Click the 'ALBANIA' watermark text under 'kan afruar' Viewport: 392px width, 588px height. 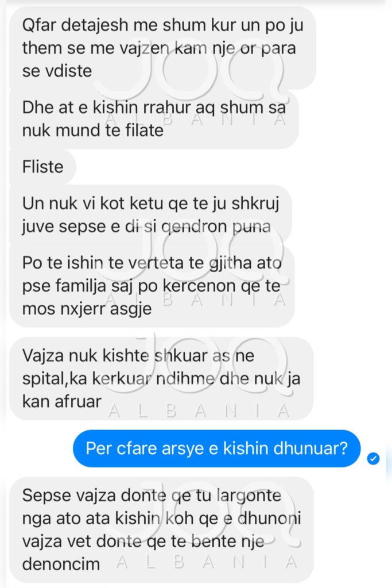point(199,411)
